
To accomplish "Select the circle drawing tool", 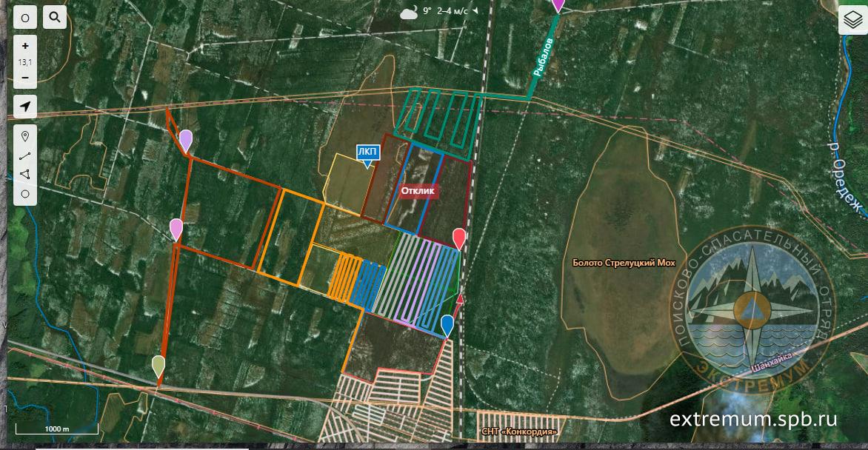I will point(25,194).
